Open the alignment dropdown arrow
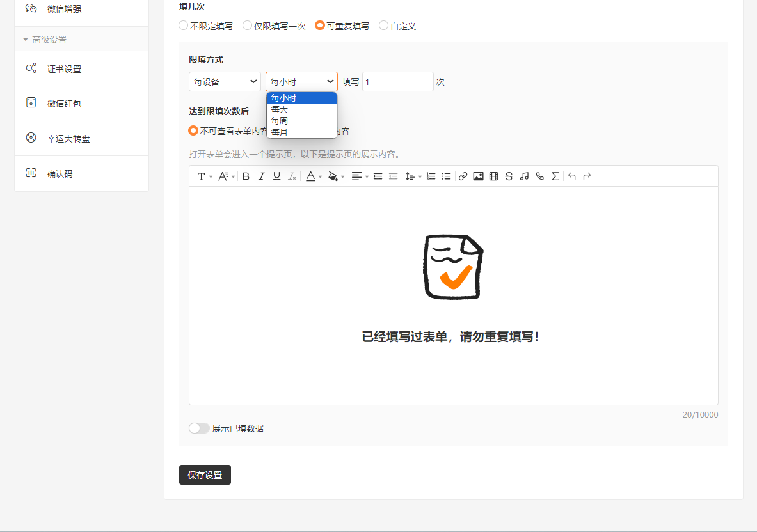The height and width of the screenshot is (532, 757). coord(367,177)
